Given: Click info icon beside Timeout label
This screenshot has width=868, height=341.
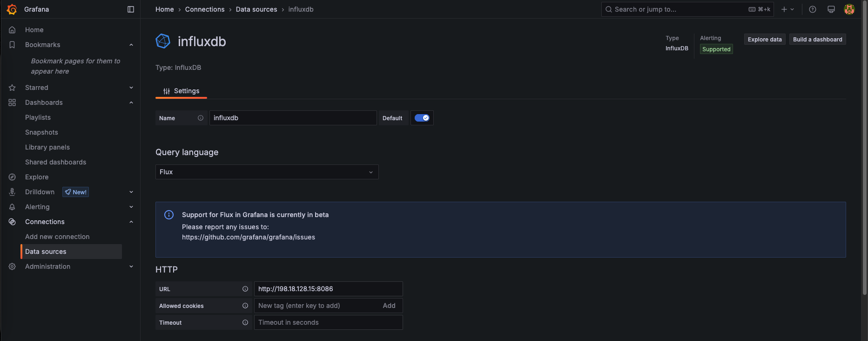Looking at the screenshot, I should 245,322.
